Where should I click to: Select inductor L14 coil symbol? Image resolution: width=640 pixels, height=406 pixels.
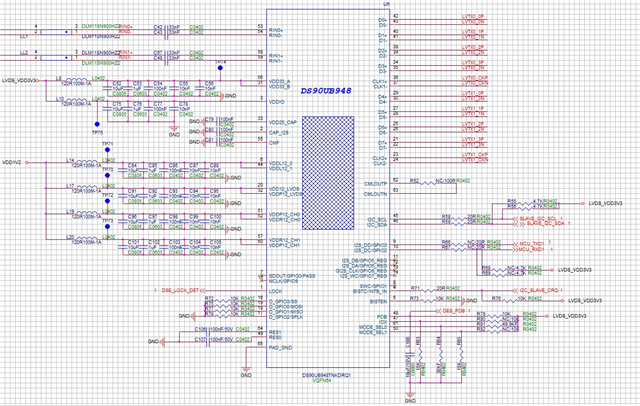click(x=87, y=162)
